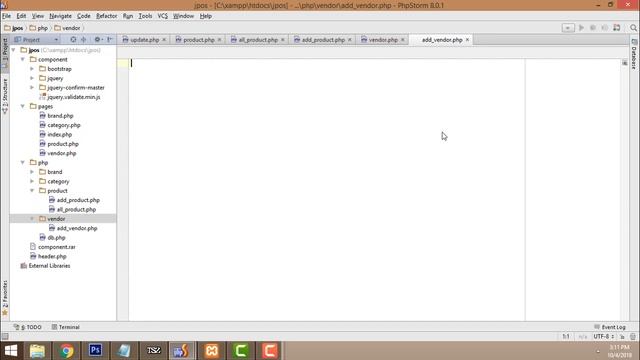Toggle the Structure side panel
This screenshot has height=360, width=640.
tap(5, 96)
